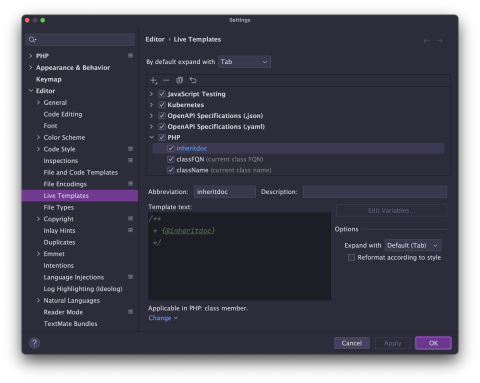The height and width of the screenshot is (383, 480).
Task: Open Code Editing settings
Action: click(63, 114)
